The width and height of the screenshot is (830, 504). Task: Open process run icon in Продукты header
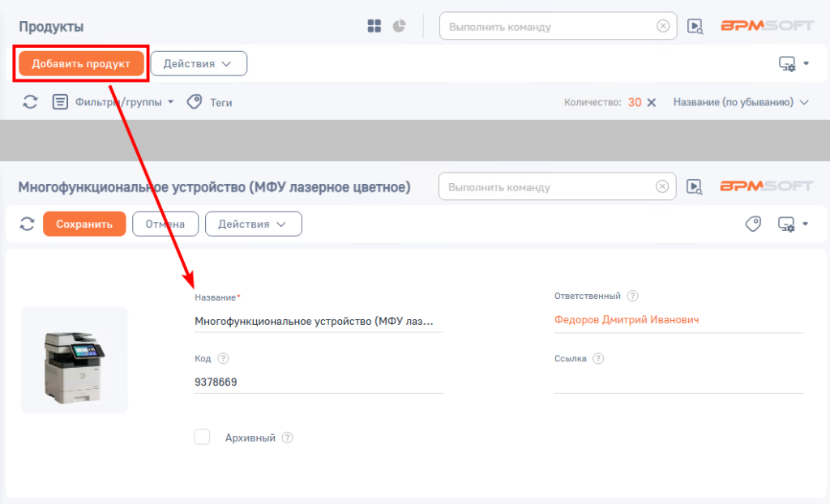[695, 27]
